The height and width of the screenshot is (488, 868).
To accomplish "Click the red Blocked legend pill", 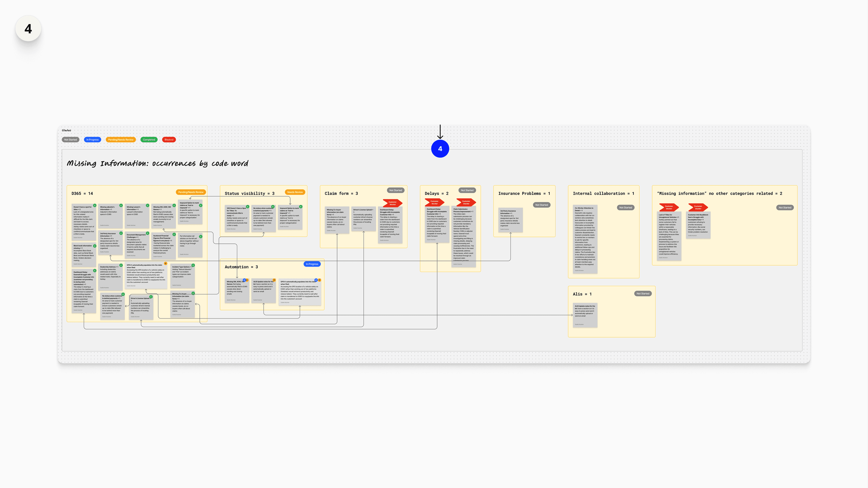I will pos(169,140).
